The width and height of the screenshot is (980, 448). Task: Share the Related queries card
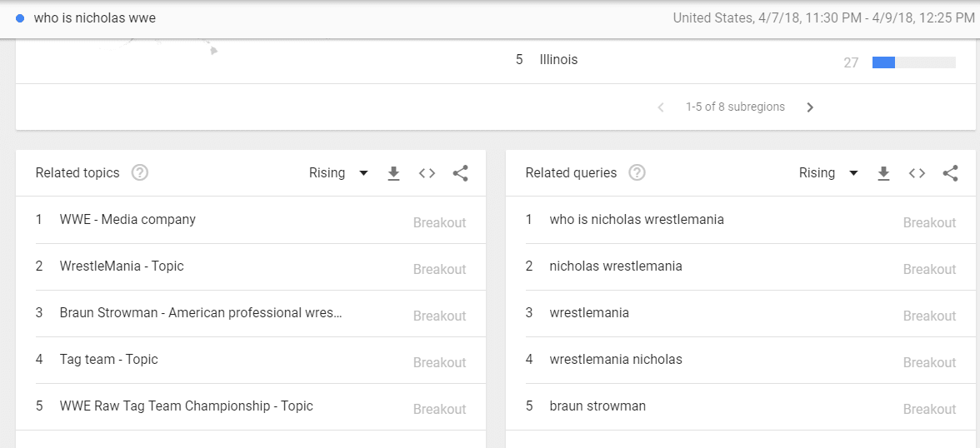(951, 173)
